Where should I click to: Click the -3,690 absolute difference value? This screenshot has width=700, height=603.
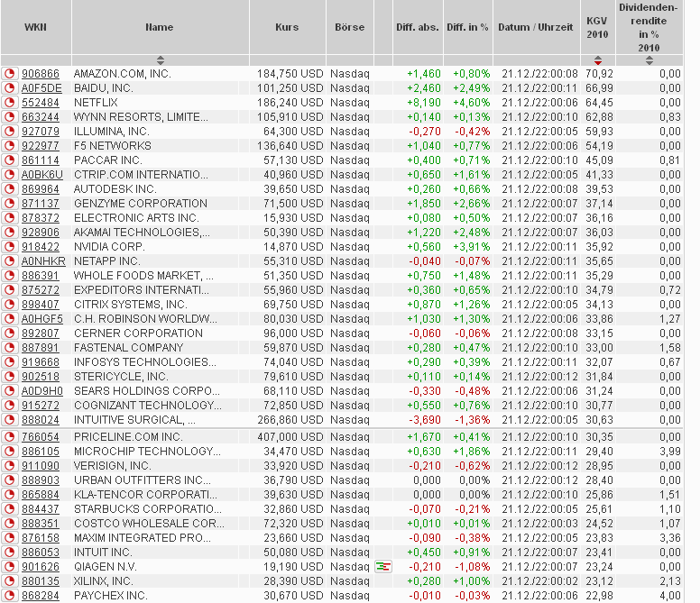[425, 420]
